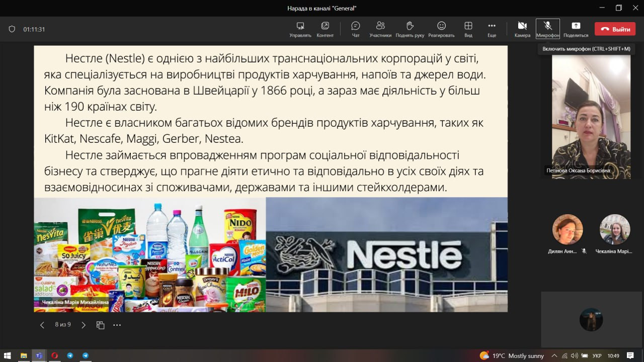The width and height of the screenshot is (644, 362).
Task: Open the Wi-Fi network tray icon
Action: pos(565,355)
